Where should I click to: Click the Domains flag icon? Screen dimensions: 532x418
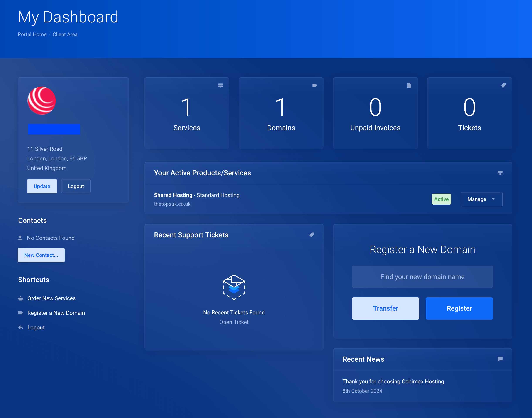tap(315, 85)
